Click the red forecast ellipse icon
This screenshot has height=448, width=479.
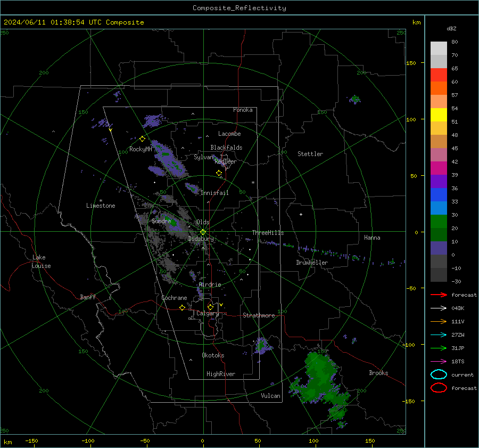[439, 388]
